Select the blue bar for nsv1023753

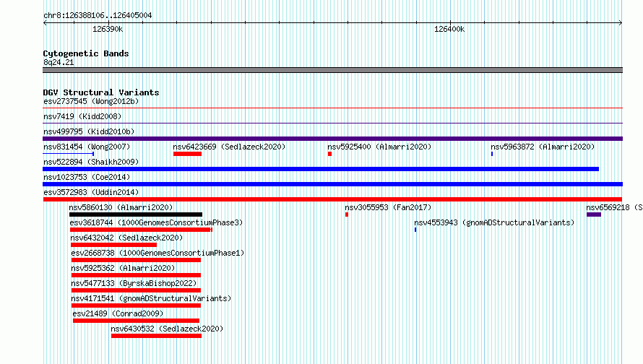(332, 184)
